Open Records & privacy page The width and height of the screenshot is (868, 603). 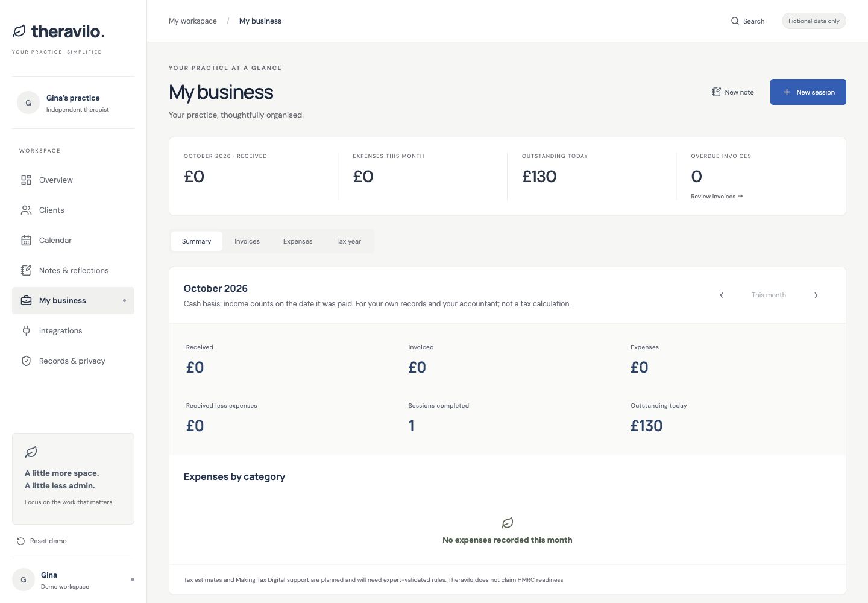tap(73, 361)
